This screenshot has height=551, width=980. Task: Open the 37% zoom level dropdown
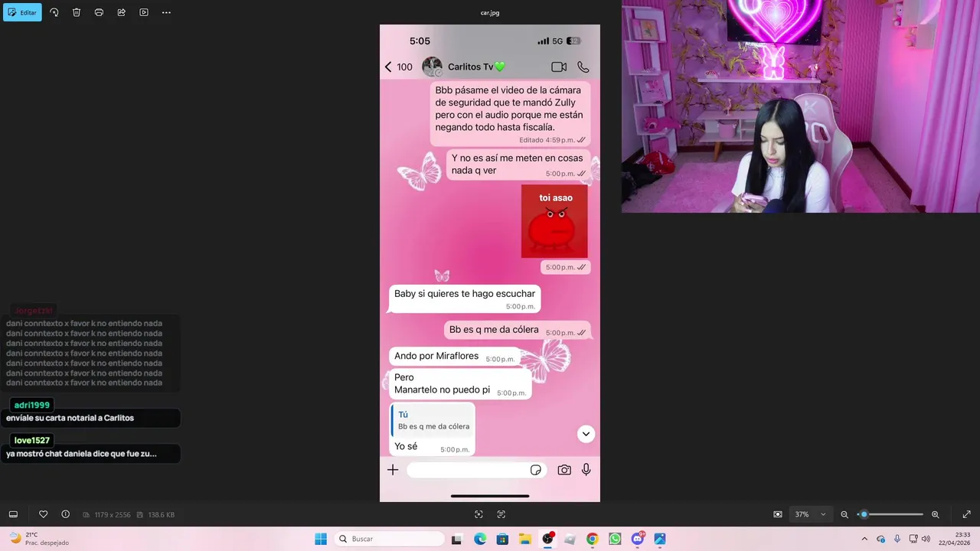pos(810,514)
